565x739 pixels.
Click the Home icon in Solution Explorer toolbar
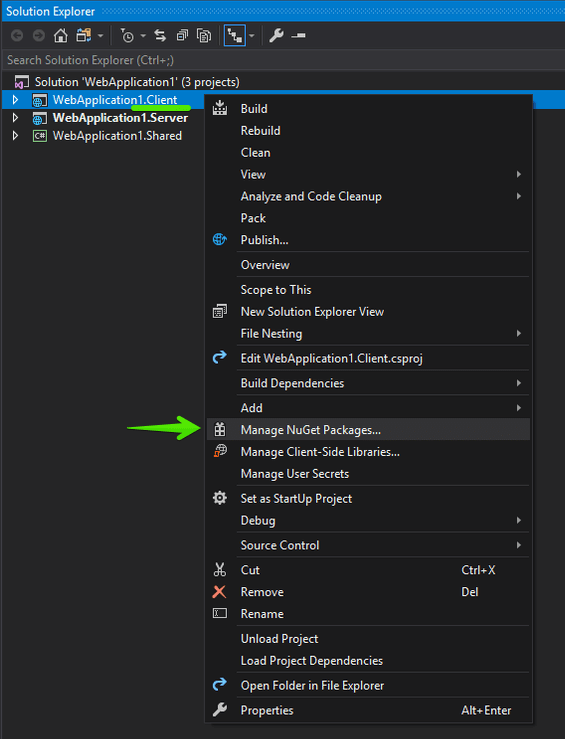click(x=60, y=36)
